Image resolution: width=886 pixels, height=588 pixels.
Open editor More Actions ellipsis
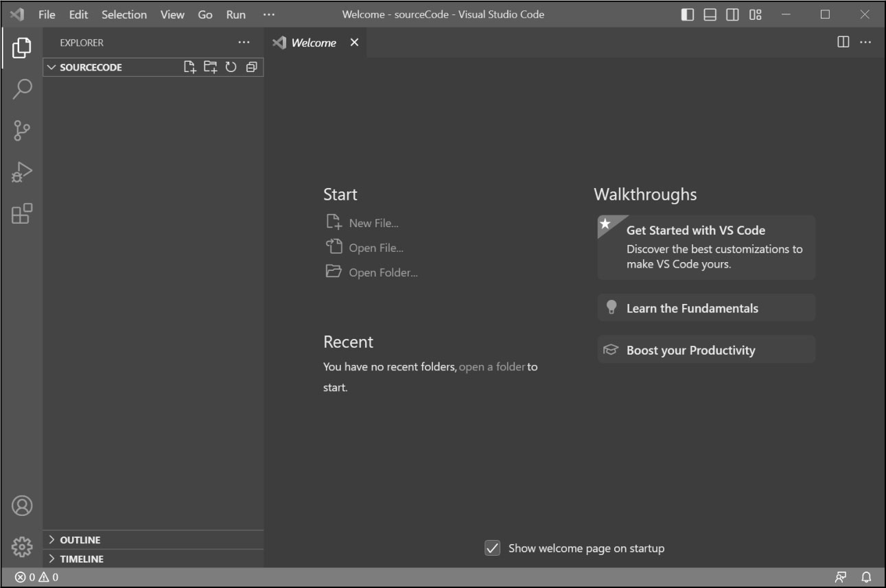click(865, 42)
